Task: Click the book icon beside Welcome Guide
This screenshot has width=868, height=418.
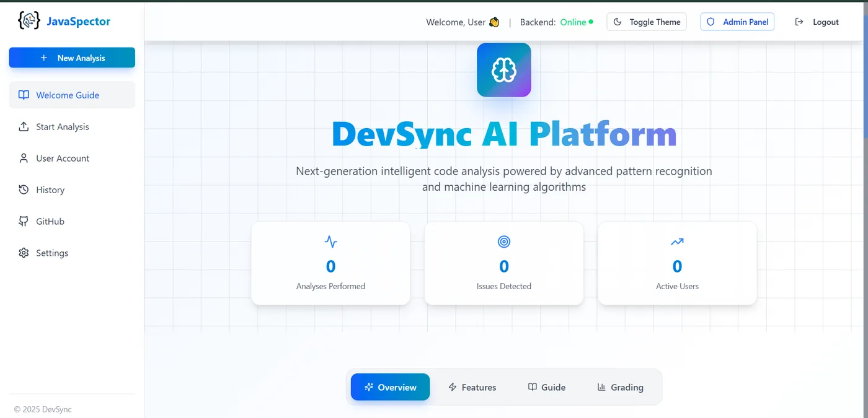Action: tap(24, 95)
